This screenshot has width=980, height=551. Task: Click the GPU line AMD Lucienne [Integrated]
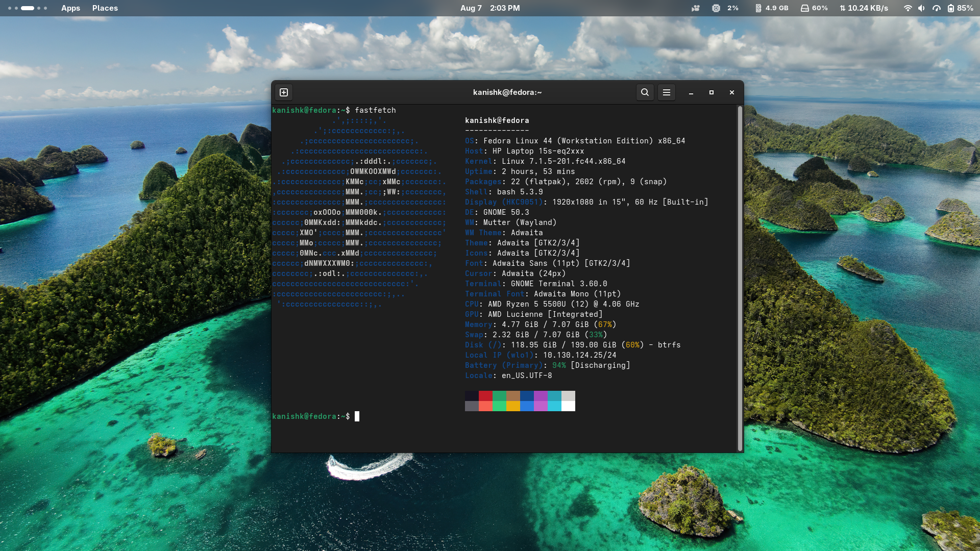coord(534,314)
